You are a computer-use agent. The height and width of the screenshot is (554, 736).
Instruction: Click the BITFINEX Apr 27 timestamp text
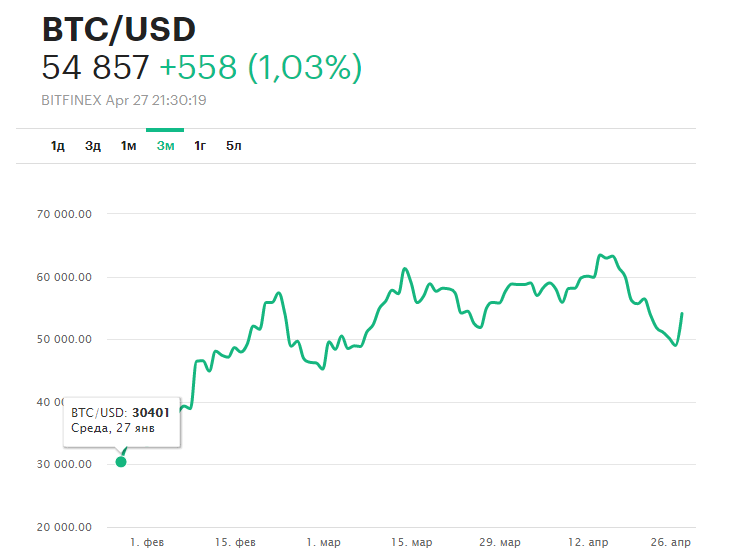point(124,100)
